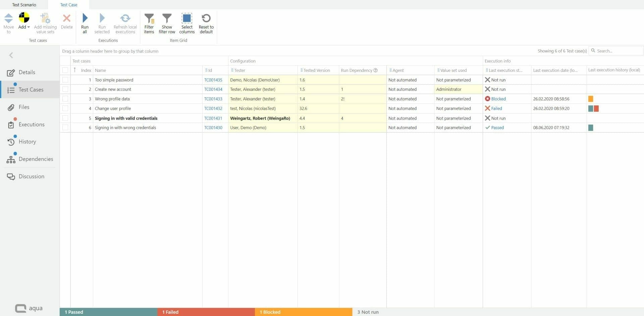The image size is (644, 316).
Task: Collapse the left sidebar with arrow
Action: pyautogui.click(x=11, y=55)
